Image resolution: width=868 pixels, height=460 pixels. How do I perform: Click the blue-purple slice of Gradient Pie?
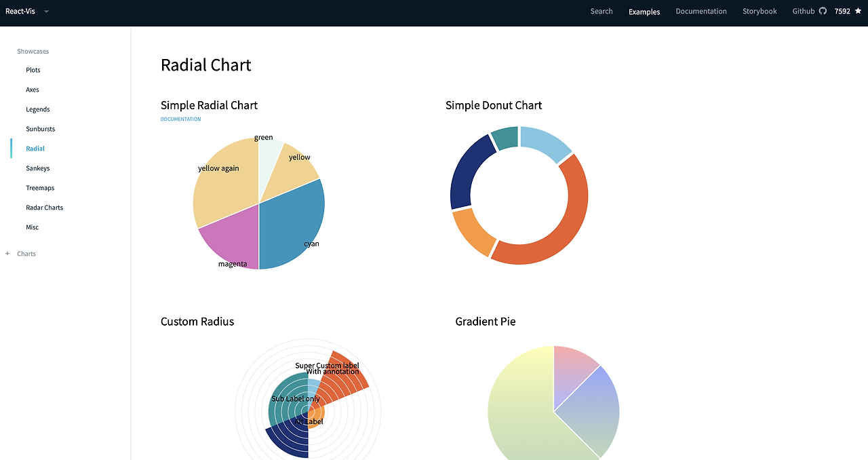tap(597, 410)
